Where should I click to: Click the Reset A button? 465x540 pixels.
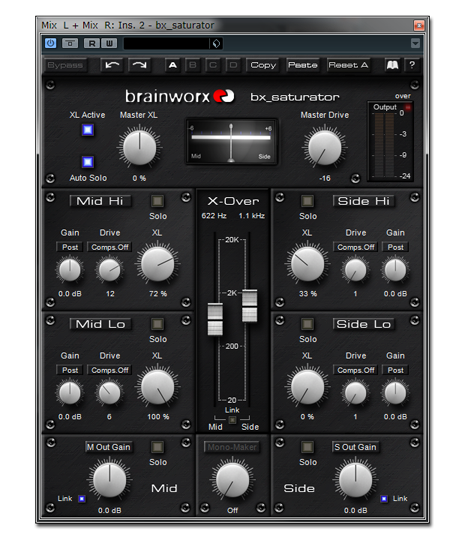click(349, 65)
